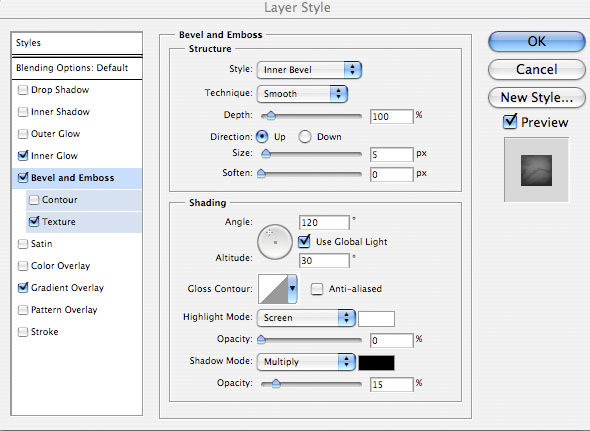Click the Soften pixel value field

tap(391, 174)
